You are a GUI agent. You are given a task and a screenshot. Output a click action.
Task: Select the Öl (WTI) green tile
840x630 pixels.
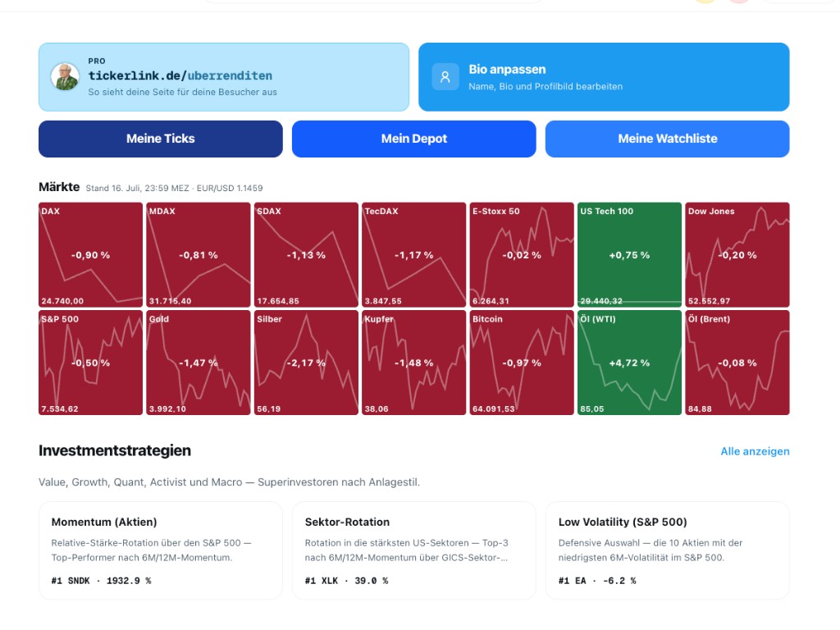(629, 363)
